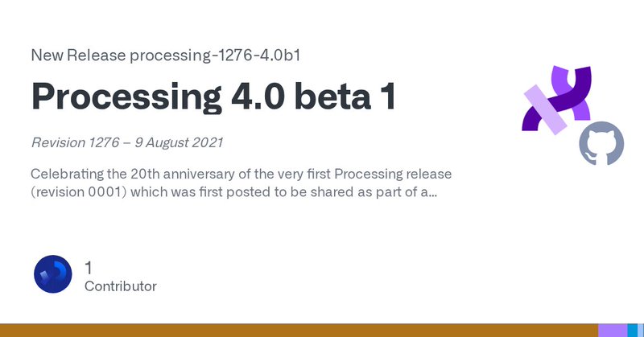The height and width of the screenshot is (337, 644).
Task: Click the contributor count number 1
Action: click(89, 268)
